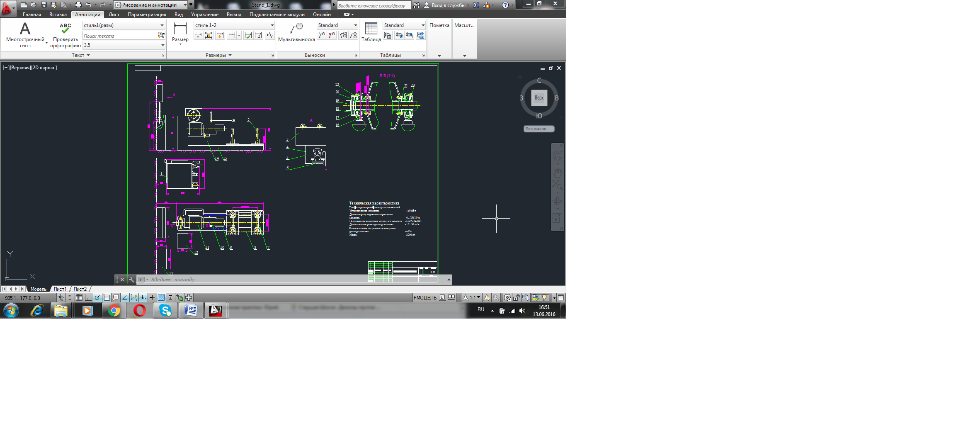The image size is (980, 443).
Task: Click the Extract Data table icon
Action: [421, 36]
